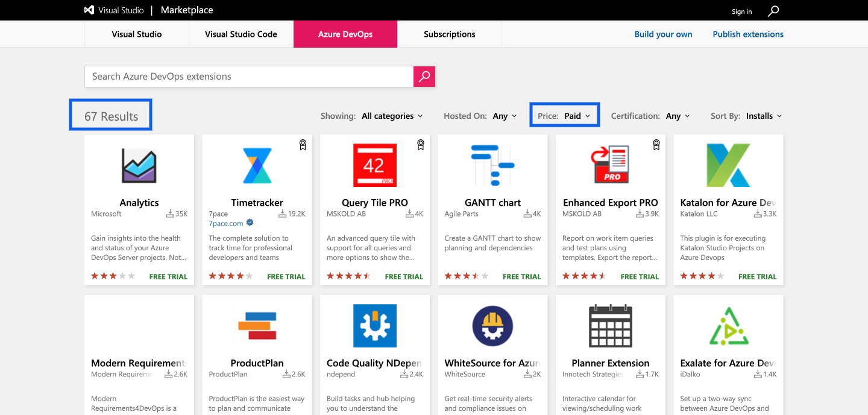
Task: Open the Sort By Installs dropdown
Action: (764, 116)
